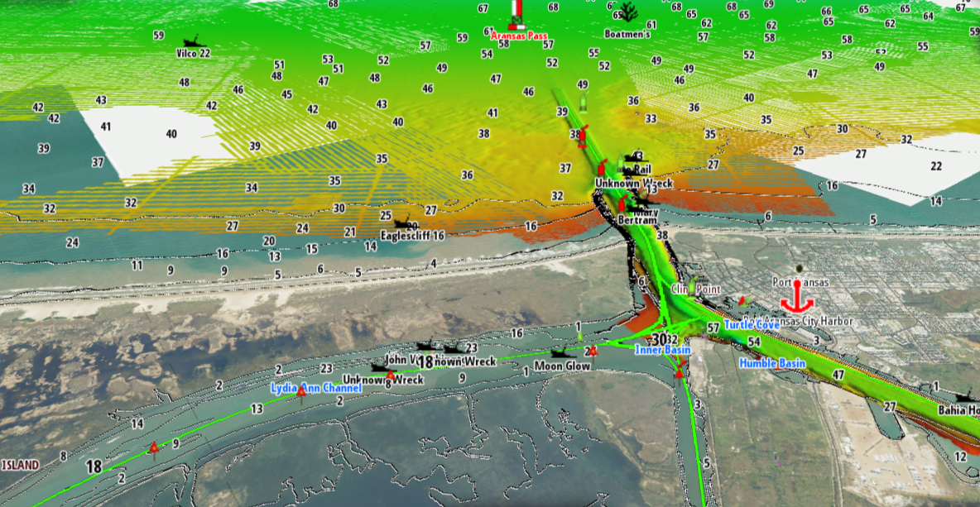Select depth sounding 47 below Humble Basin
The image size is (980, 507).
pos(838,375)
